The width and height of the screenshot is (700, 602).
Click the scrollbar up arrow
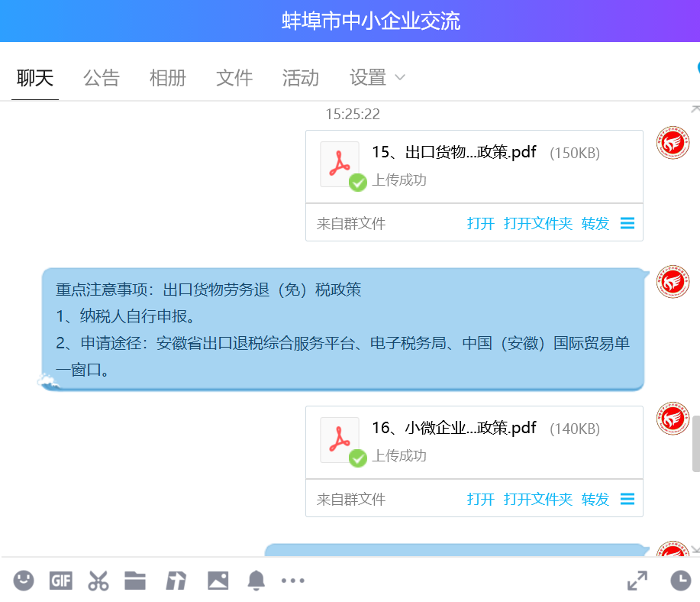point(695,108)
